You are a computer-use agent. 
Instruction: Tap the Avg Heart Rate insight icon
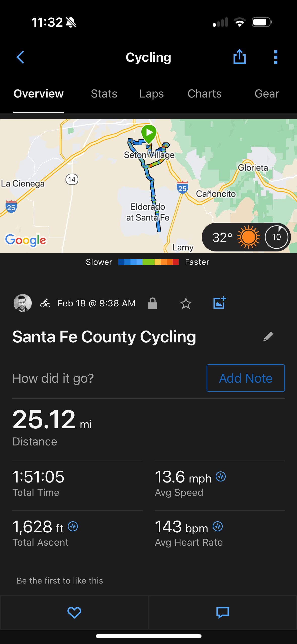coord(218,526)
